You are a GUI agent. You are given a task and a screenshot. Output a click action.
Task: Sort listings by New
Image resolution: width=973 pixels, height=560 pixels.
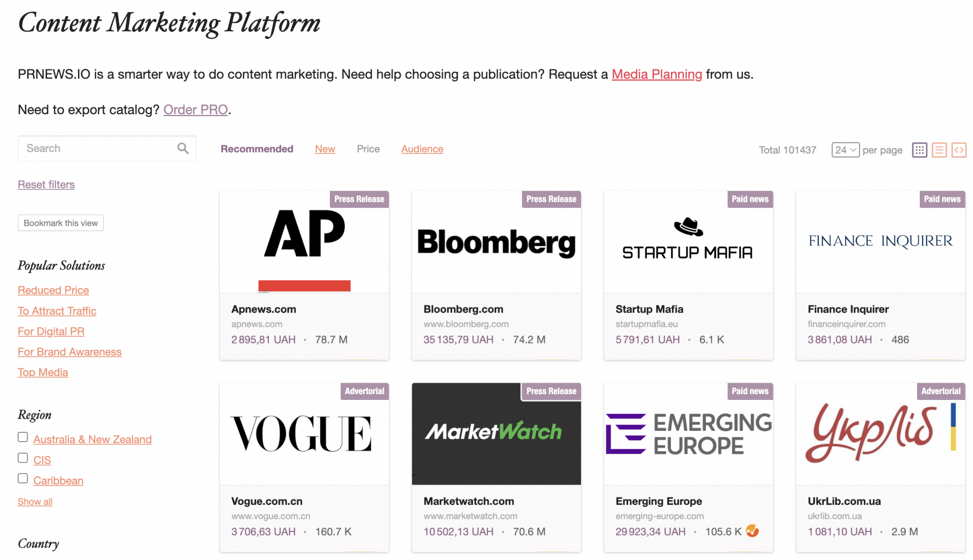coord(325,149)
